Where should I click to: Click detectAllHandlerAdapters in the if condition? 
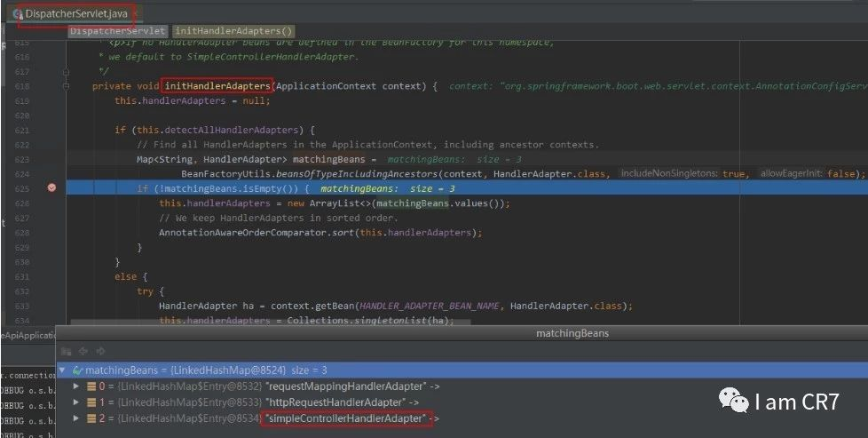231,131
